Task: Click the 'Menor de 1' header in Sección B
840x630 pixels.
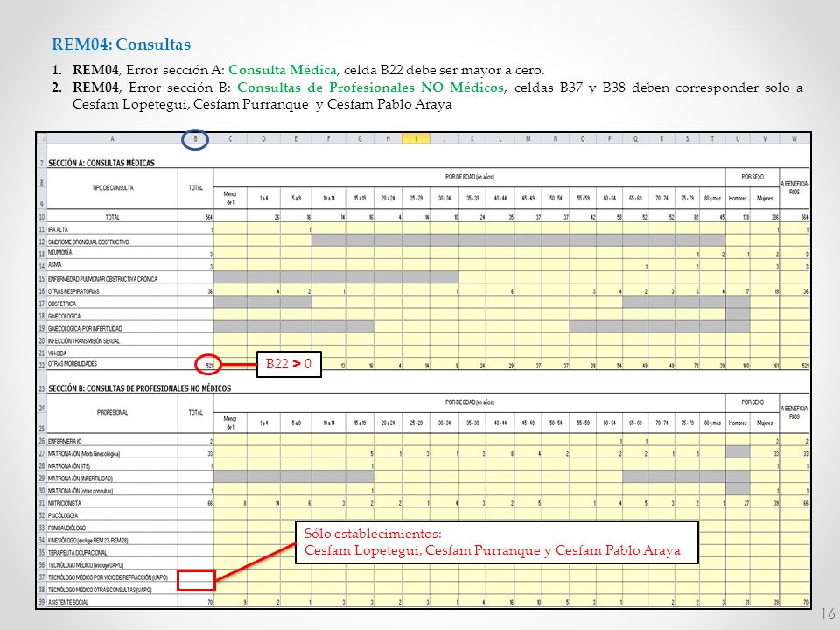Action: [230, 423]
